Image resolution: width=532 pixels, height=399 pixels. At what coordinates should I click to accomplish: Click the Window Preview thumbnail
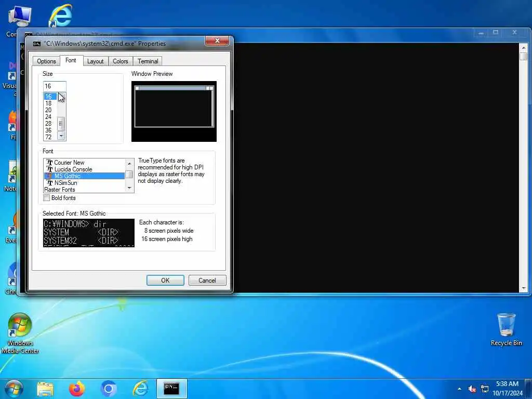pyautogui.click(x=174, y=111)
